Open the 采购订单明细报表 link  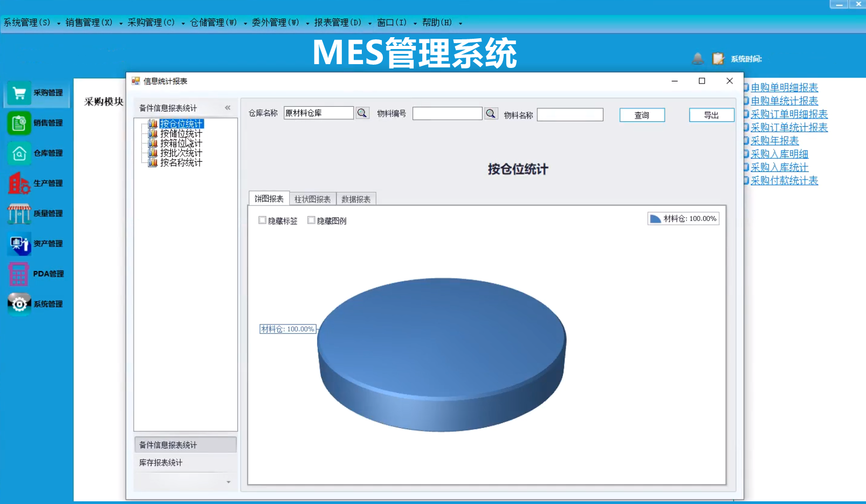pyautogui.click(x=789, y=114)
